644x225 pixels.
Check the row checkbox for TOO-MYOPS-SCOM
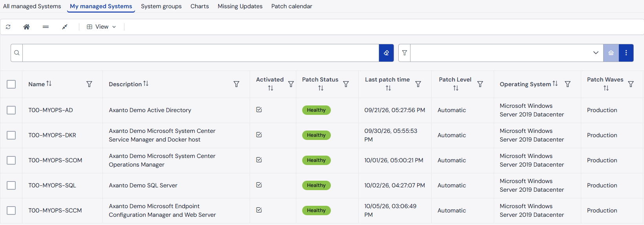coord(11,160)
